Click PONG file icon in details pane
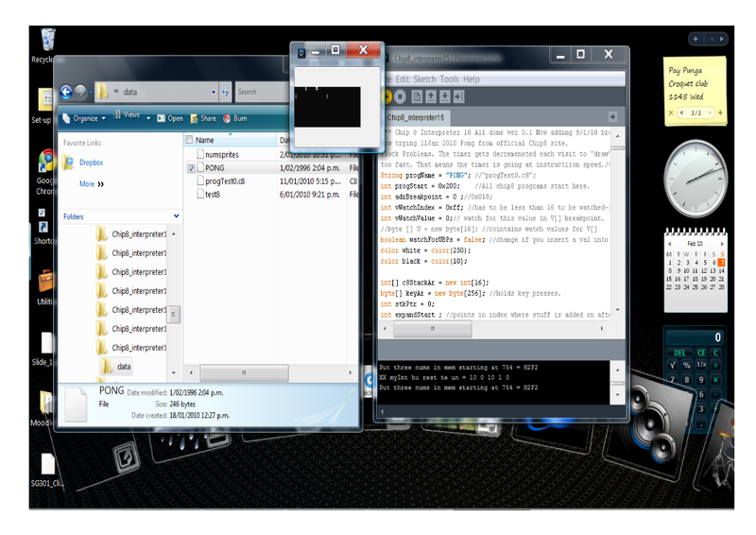 (x=77, y=405)
